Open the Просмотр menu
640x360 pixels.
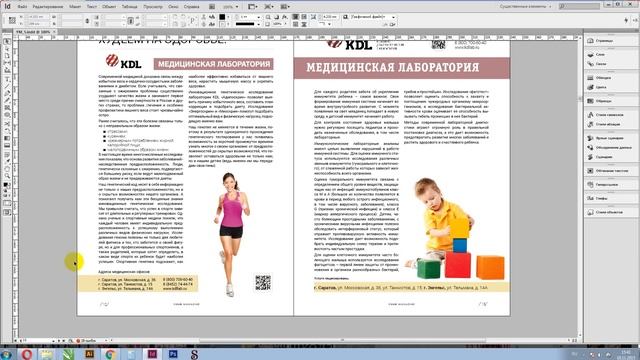[153, 7]
